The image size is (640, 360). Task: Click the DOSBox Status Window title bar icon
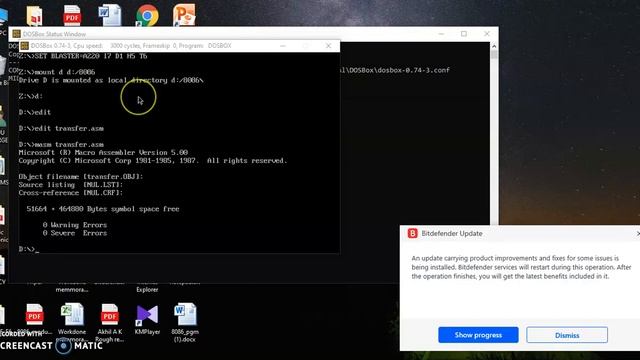point(16,34)
